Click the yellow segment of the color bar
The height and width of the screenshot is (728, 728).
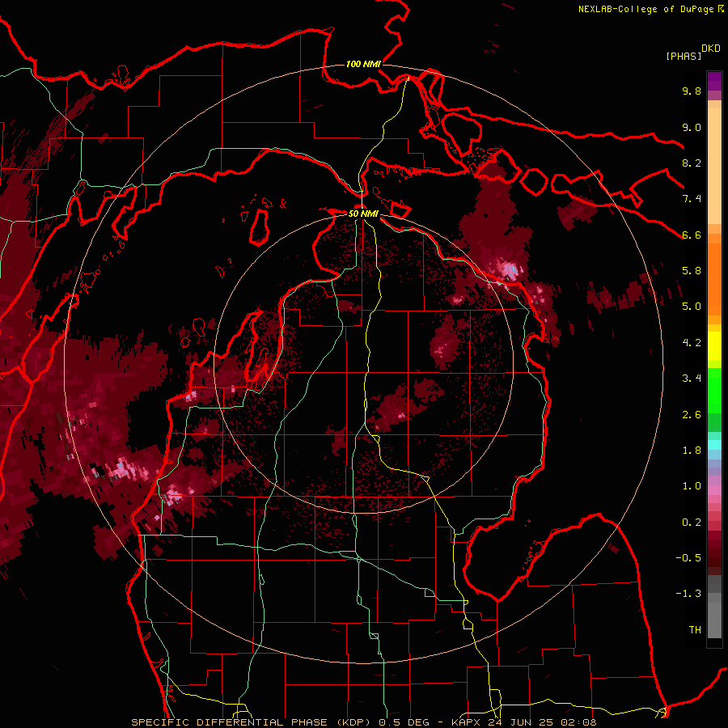[714, 346]
